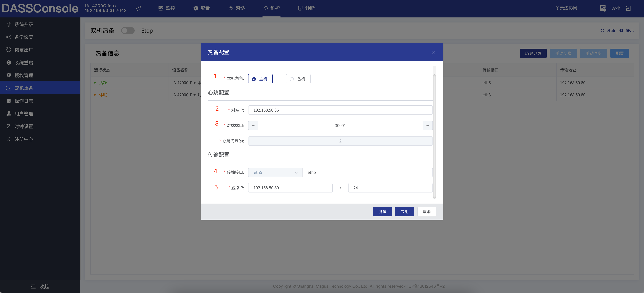Click the DASSConsole logo
This screenshot has width=644, height=293.
pos(40,8)
